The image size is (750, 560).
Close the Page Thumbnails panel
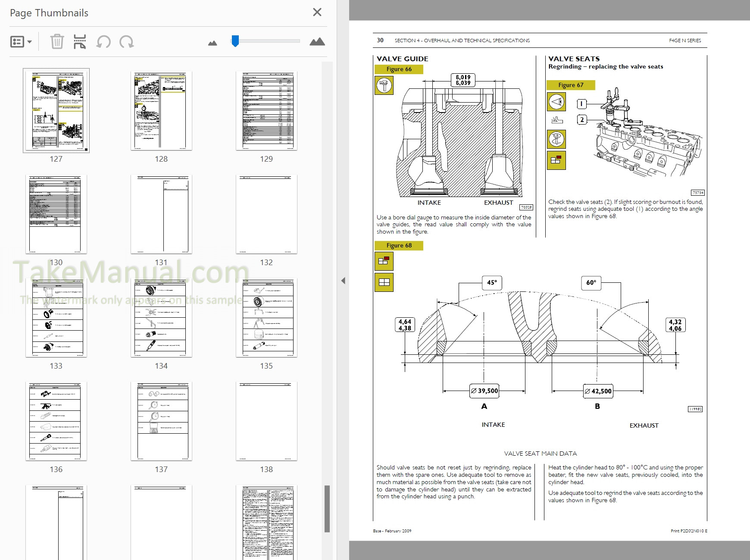pos(317,12)
